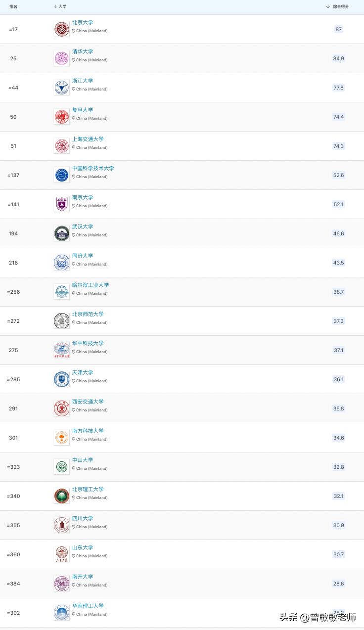The width and height of the screenshot is (364, 630).
Task: Open the 华中科技大学 link
Action: coord(88,343)
